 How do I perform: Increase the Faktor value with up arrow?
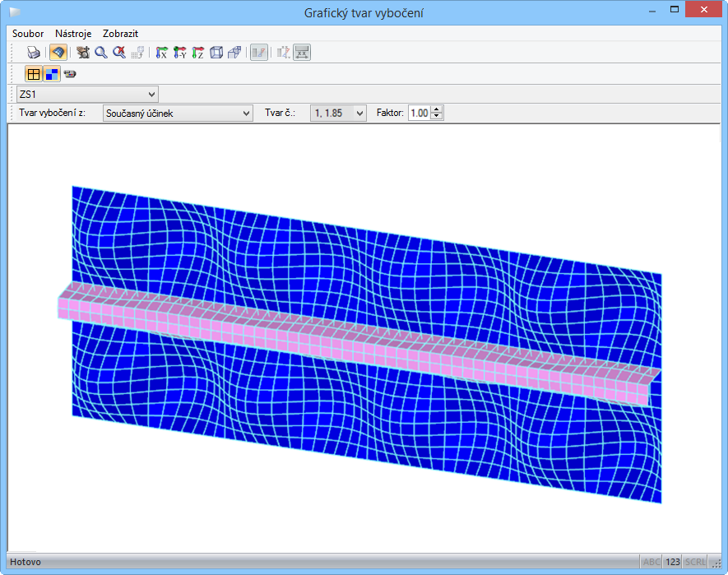(437, 109)
